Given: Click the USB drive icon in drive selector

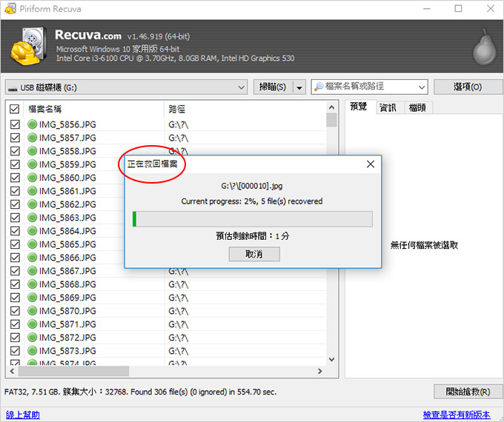Looking at the screenshot, I should point(13,88).
